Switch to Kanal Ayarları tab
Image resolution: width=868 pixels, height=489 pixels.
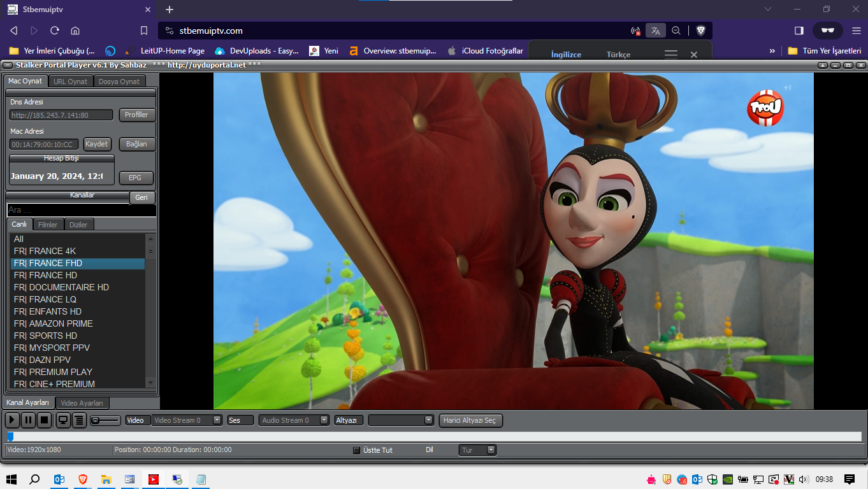point(27,402)
